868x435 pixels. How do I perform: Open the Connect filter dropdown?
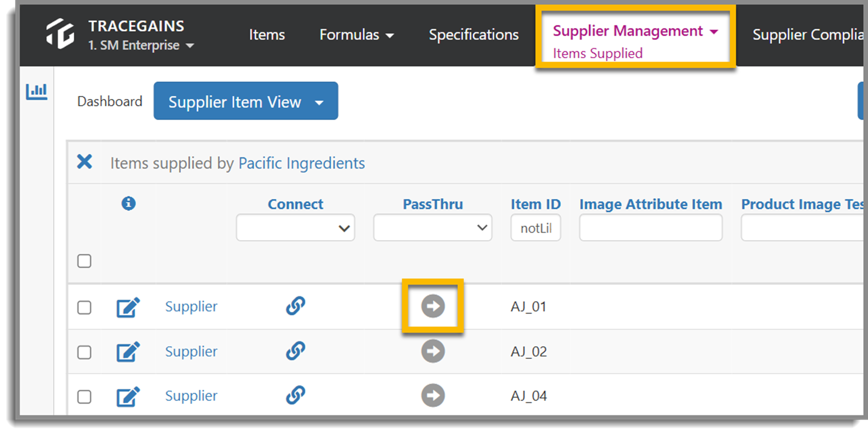pos(296,227)
